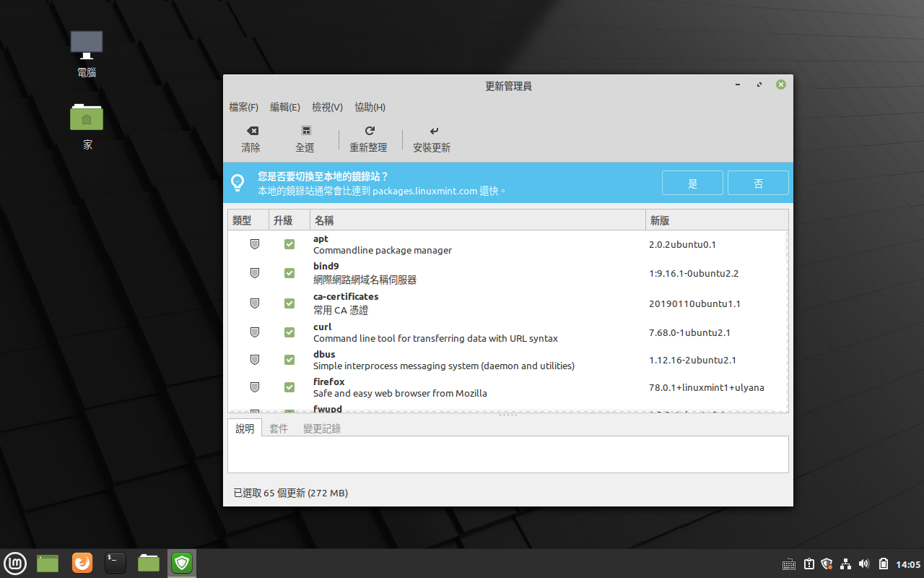Screen dimensions: 924x578
Task: Open the terminal from the taskbar
Action: click(115, 562)
